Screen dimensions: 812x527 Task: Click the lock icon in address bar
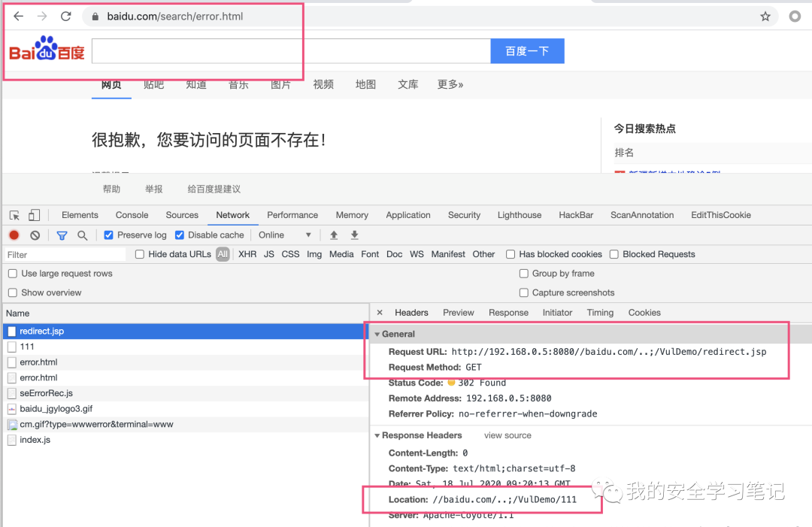coord(95,17)
